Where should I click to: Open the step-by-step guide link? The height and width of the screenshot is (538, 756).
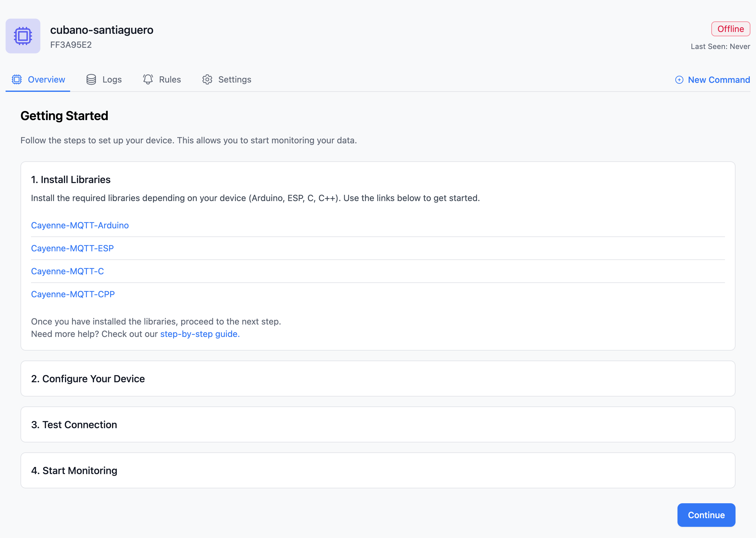tap(200, 334)
